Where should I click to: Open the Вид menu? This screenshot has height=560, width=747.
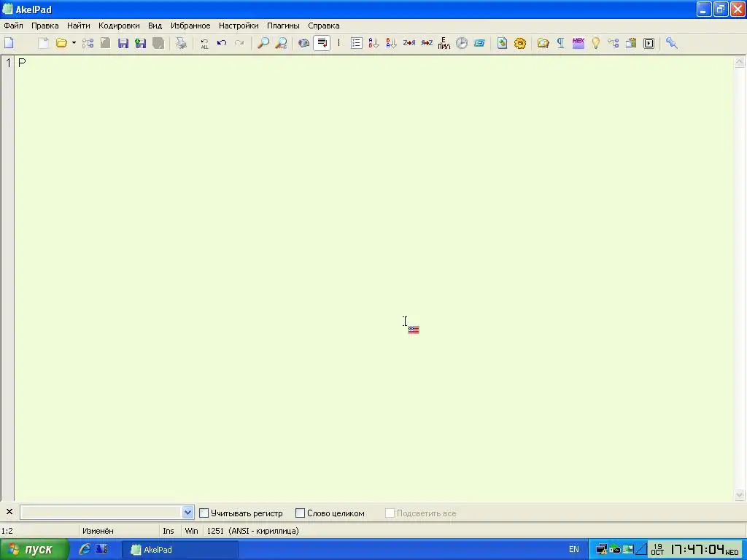pyautogui.click(x=155, y=26)
